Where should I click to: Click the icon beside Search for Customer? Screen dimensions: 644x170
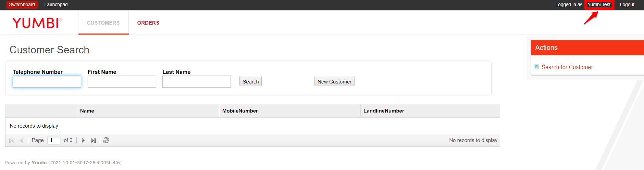pyautogui.click(x=536, y=67)
